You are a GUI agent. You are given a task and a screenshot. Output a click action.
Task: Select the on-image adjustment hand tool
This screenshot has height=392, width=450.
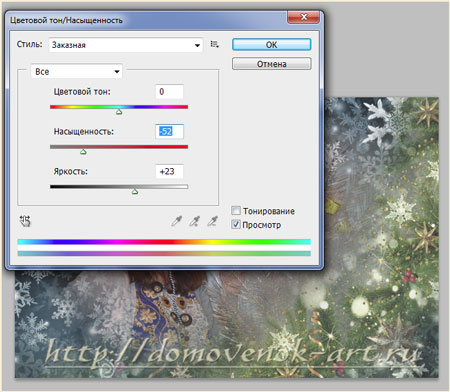click(x=25, y=221)
